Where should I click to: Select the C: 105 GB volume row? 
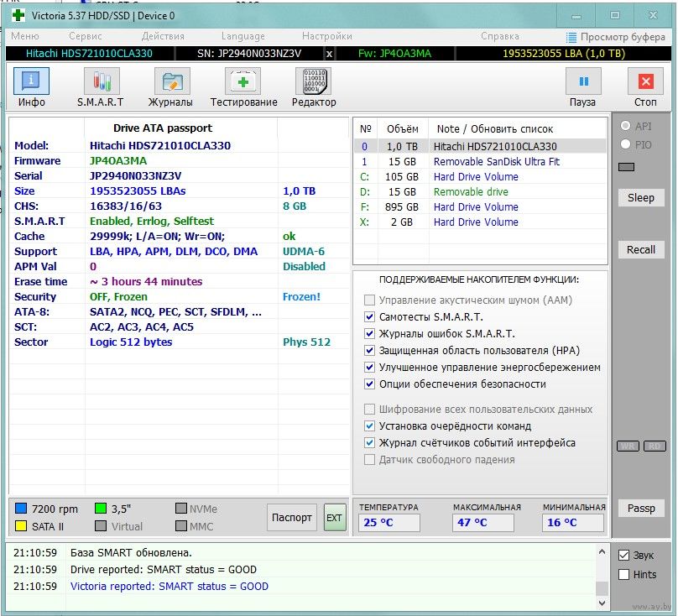pos(481,176)
